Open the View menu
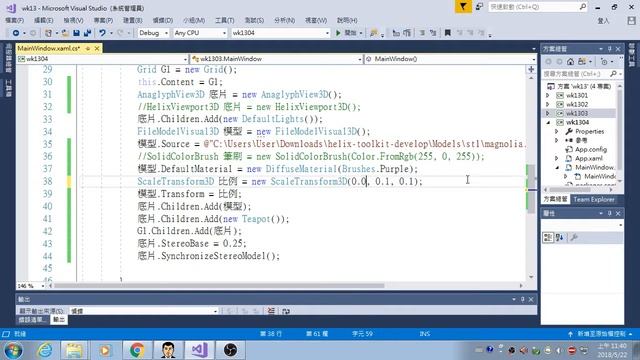 (x=73, y=20)
